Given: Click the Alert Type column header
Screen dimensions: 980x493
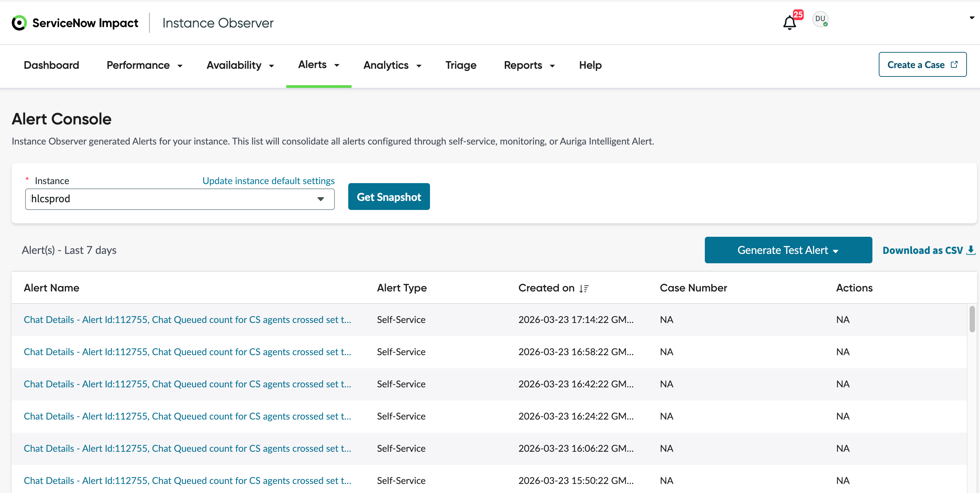Looking at the screenshot, I should click(x=402, y=288).
